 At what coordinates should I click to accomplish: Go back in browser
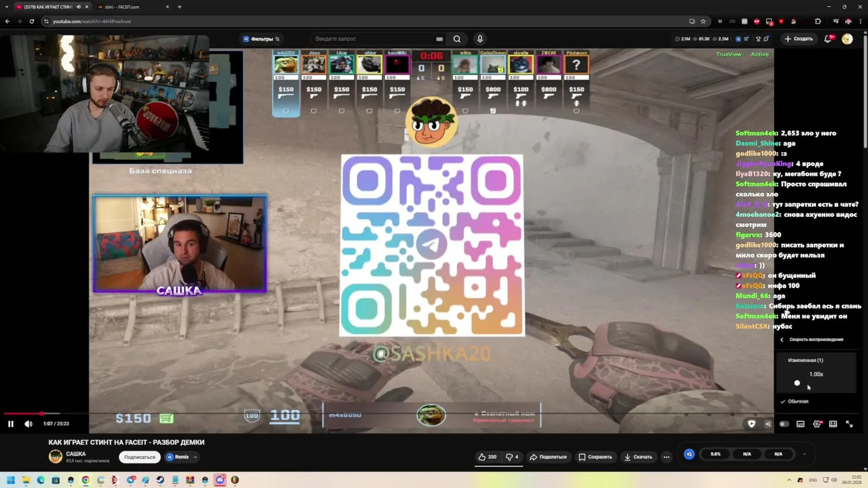[7, 21]
